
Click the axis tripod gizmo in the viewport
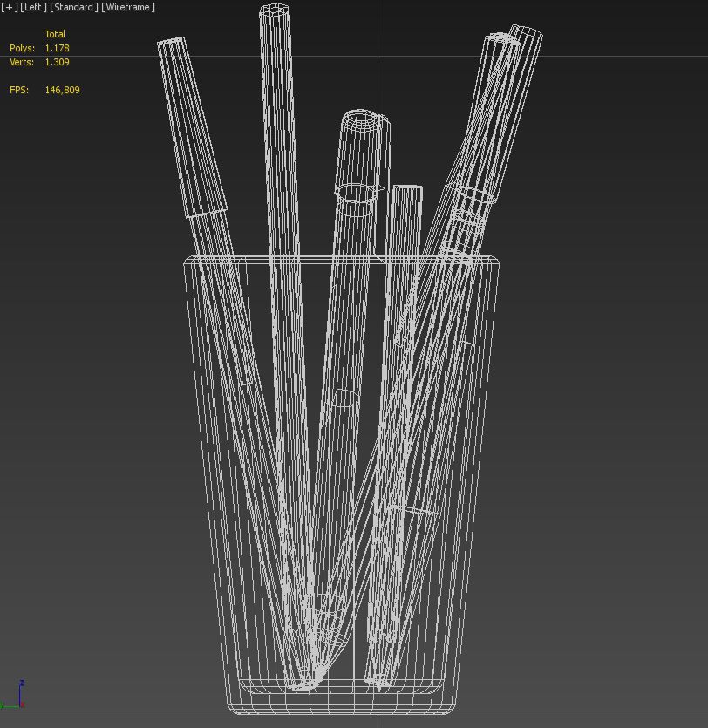pos(13,695)
